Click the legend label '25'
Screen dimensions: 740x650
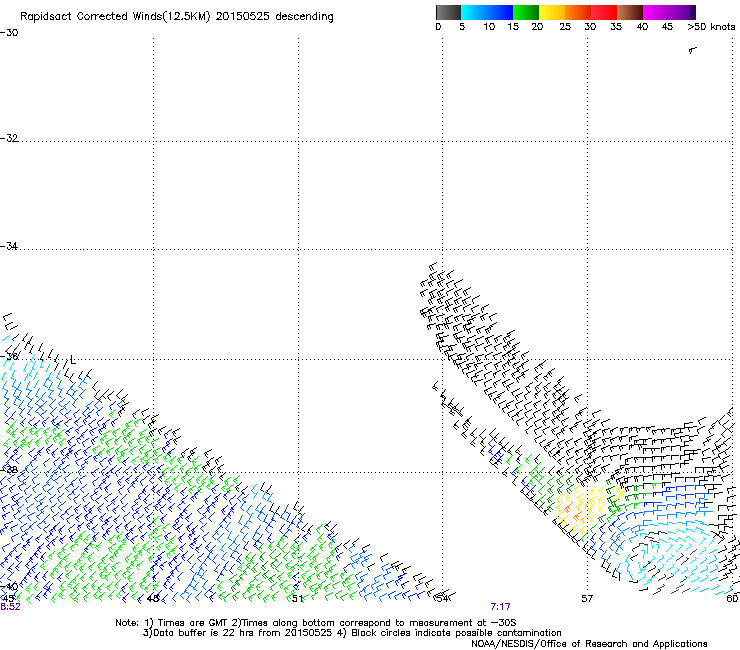(565, 27)
